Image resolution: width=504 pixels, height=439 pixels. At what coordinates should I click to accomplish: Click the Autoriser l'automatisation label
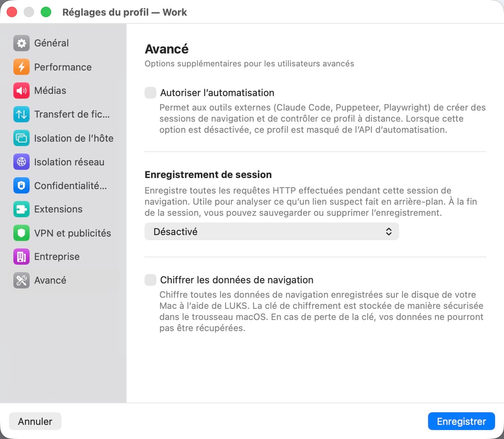217,93
